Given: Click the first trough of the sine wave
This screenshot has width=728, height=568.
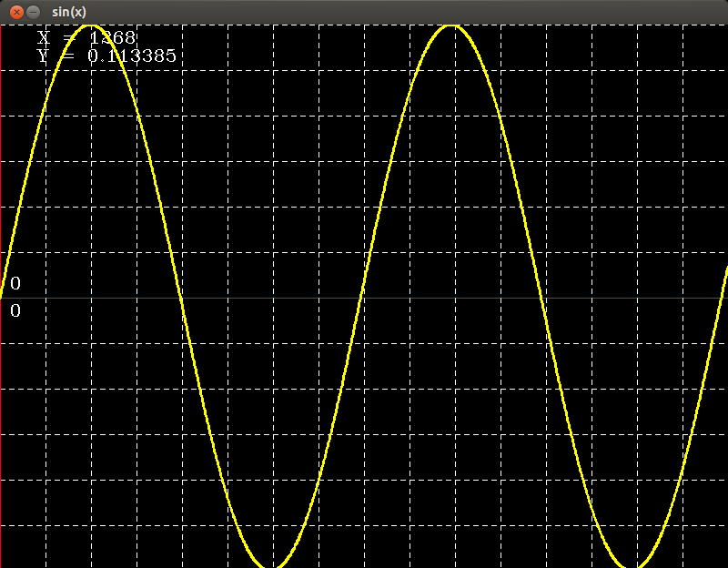Looking at the screenshot, I should tap(271, 565).
